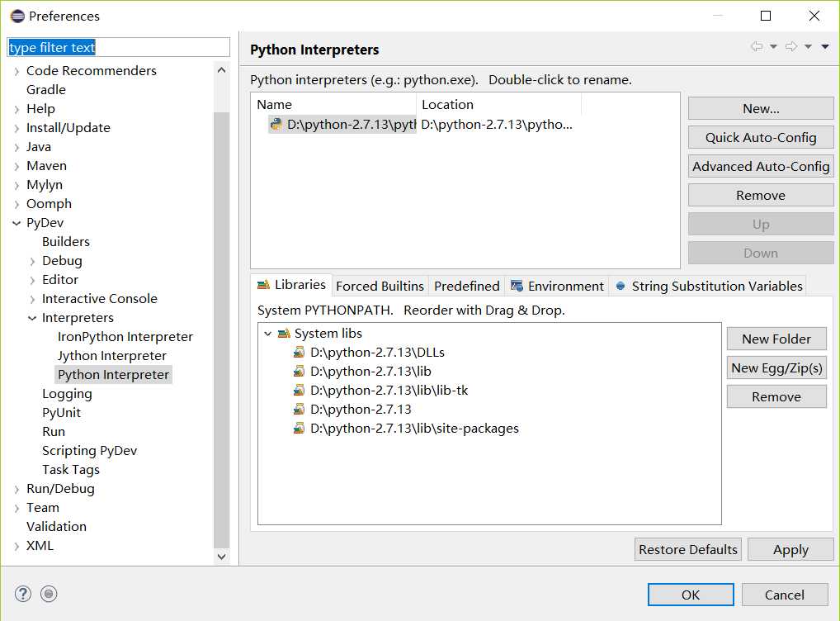Open the String Substitution Variables tab
Viewport: 840px width, 621px height.
tap(708, 287)
